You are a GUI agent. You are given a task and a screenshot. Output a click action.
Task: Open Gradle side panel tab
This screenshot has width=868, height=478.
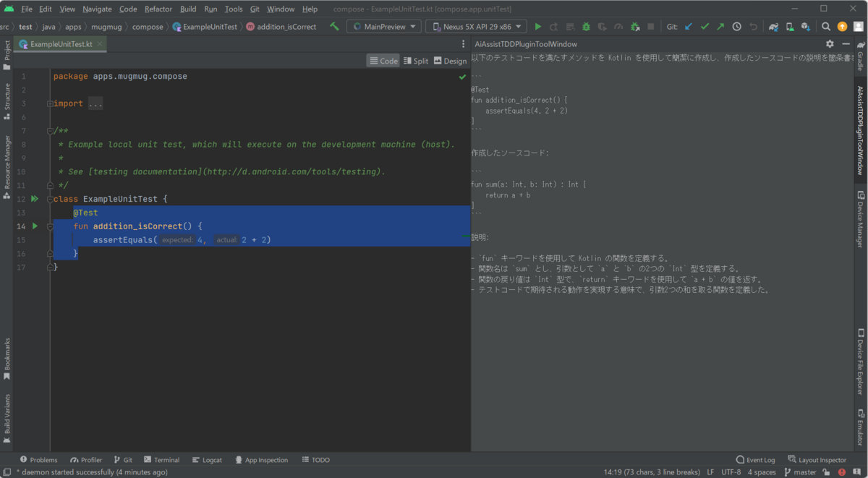861,56
